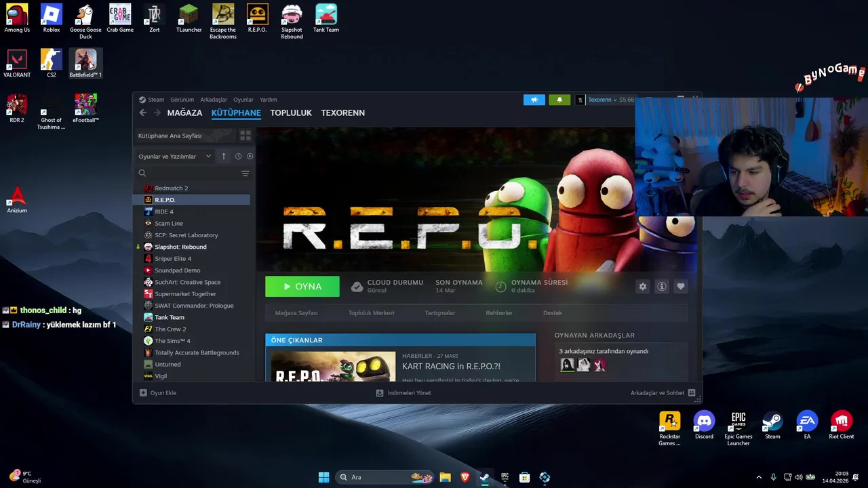This screenshot has height=488, width=868.
Task: Click the green OYNA play button
Action: [x=302, y=287]
